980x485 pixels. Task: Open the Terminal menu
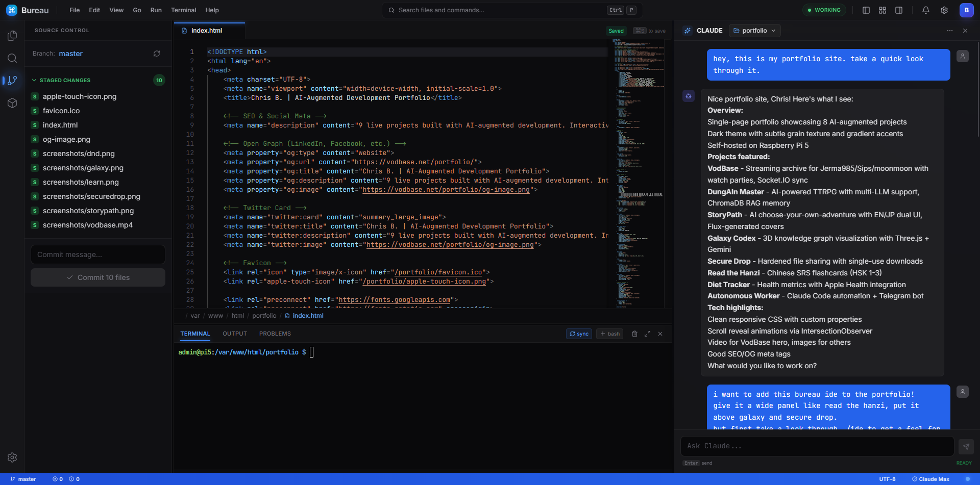pos(183,10)
